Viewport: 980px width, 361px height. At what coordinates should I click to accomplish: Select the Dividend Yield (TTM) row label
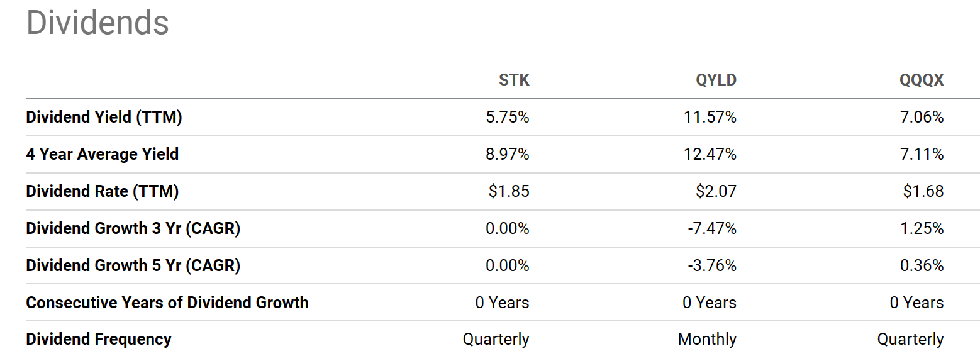104,117
